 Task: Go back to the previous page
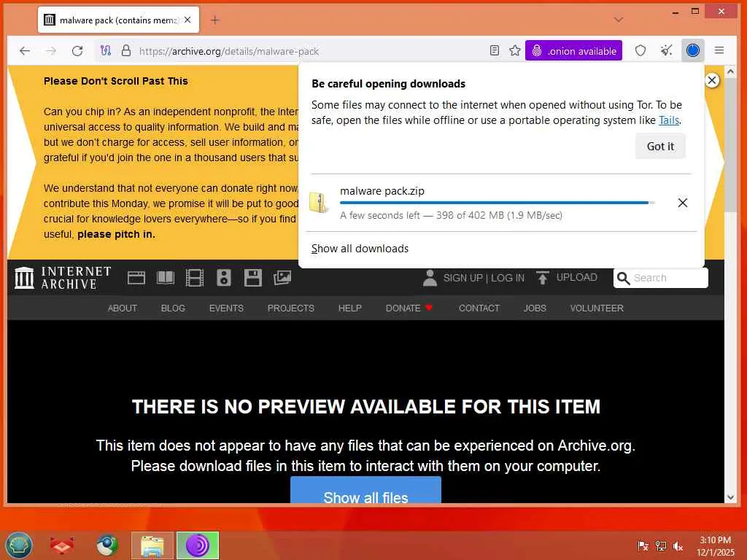(25, 51)
